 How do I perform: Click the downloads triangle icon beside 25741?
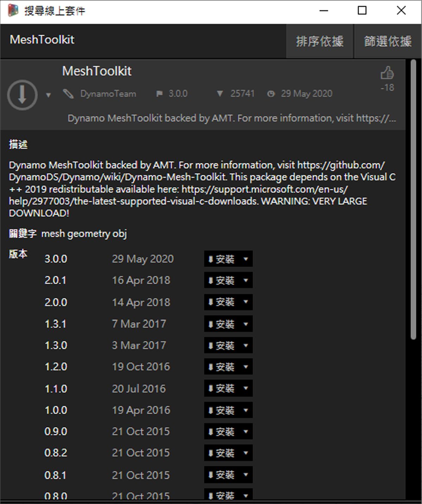point(220,94)
